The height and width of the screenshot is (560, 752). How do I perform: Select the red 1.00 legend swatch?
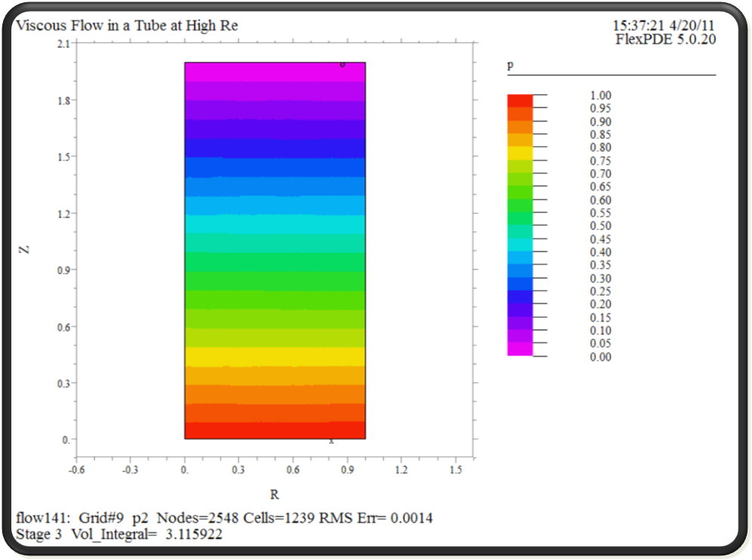point(520,100)
